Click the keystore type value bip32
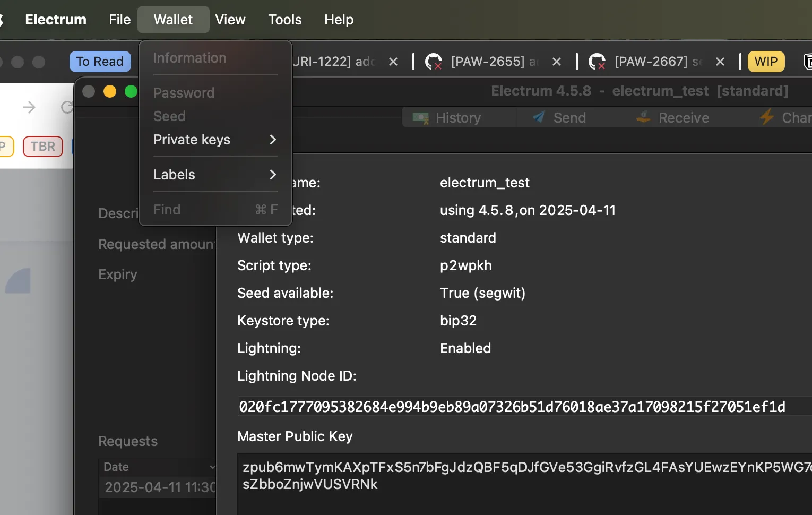Viewport: 812px width, 515px height. 458,321
